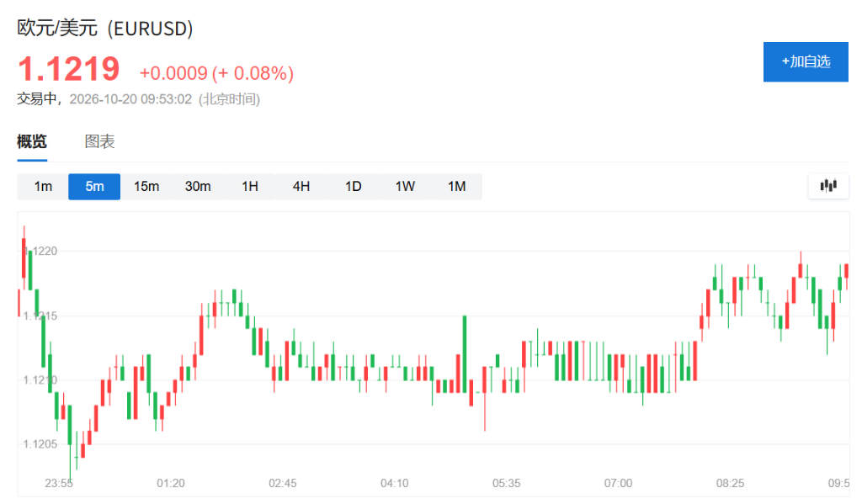Set chart interval to 4H

[301, 186]
